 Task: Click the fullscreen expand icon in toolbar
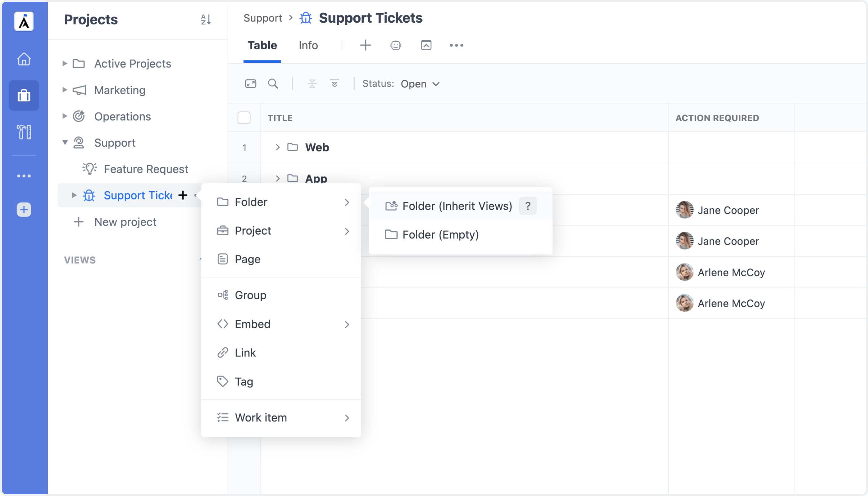pyautogui.click(x=250, y=83)
